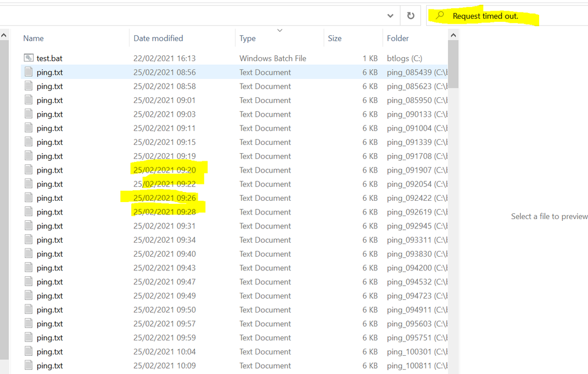Expand the column sort chevron above Type
The height and width of the screenshot is (374, 588).
pos(280,30)
